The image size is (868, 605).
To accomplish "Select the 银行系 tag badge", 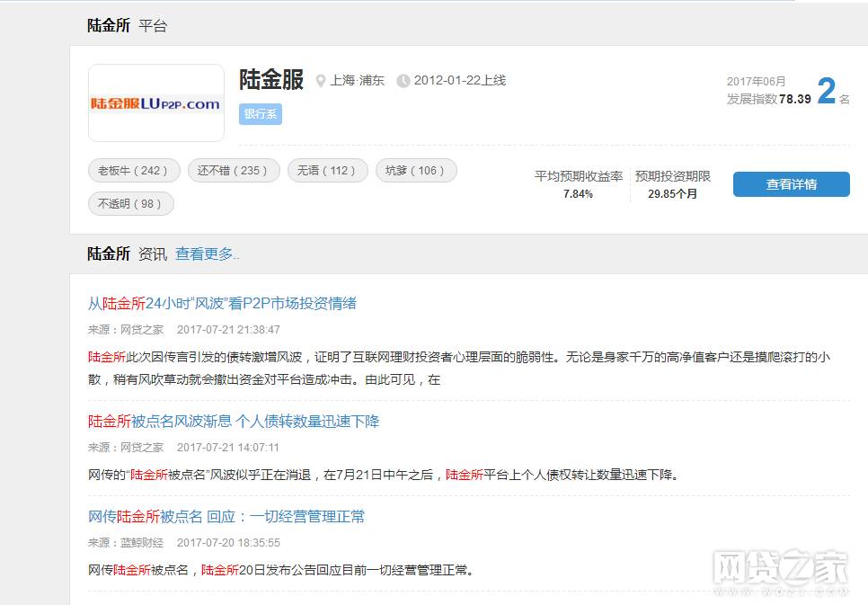I will [261, 114].
